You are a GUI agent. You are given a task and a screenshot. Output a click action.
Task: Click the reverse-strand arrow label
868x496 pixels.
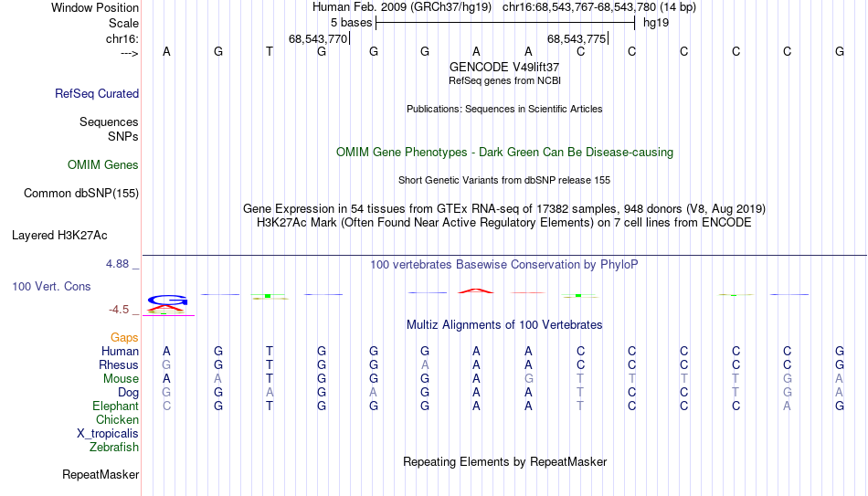(x=130, y=53)
